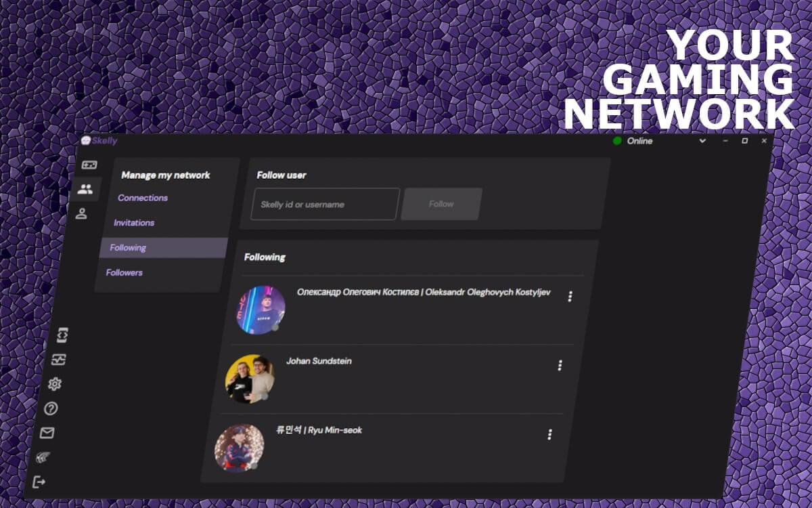
Task: Expand the Online status dropdown chevron
Action: coord(702,141)
